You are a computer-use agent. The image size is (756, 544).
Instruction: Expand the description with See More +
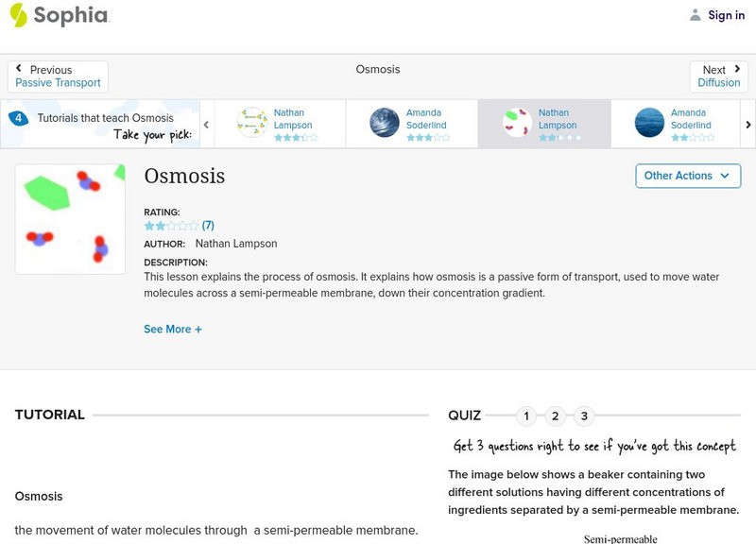pos(173,330)
